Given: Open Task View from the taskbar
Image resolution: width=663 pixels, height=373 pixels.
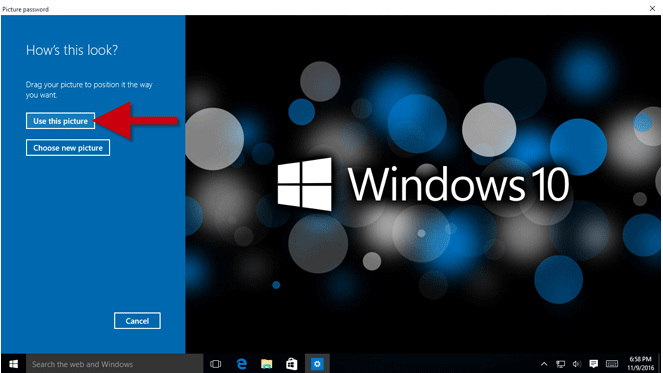Looking at the screenshot, I should tap(216, 364).
